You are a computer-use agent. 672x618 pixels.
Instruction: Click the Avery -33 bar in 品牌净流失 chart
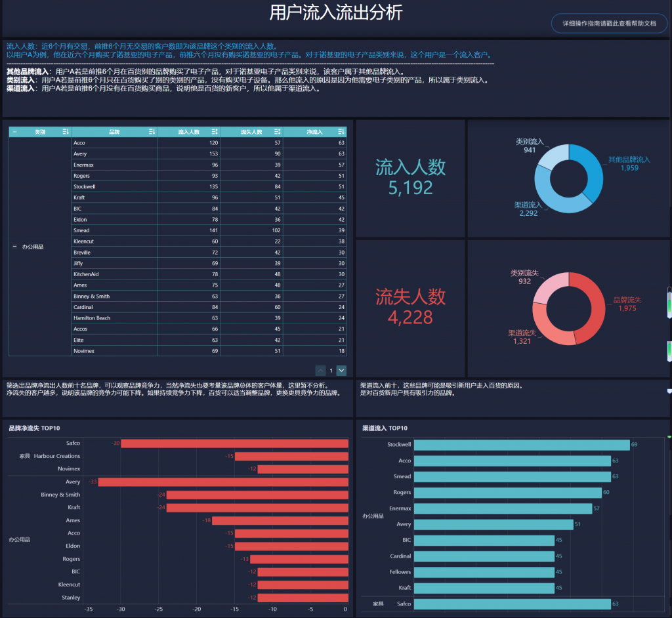click(x=223, y=482)
